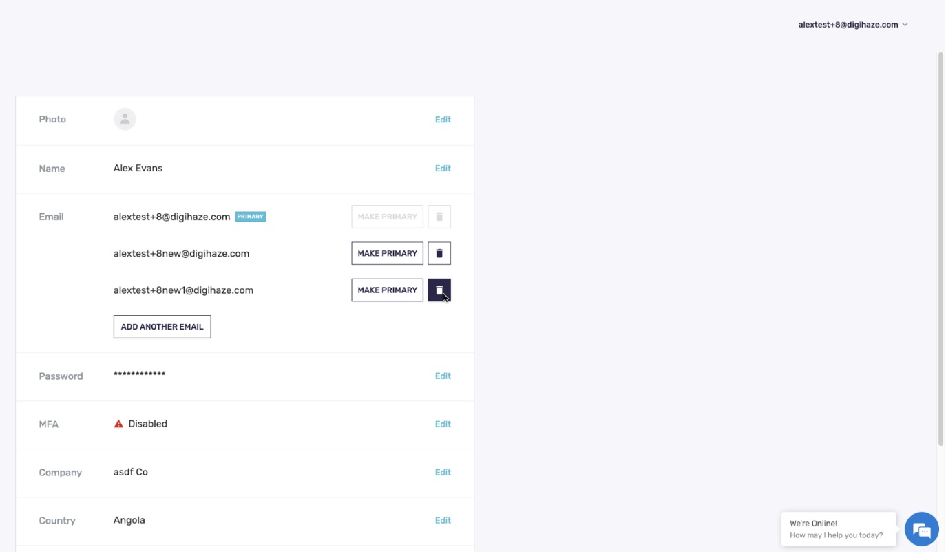Click the page vertical scrollbar
946x560 pixels.
[x=940, y=248]
